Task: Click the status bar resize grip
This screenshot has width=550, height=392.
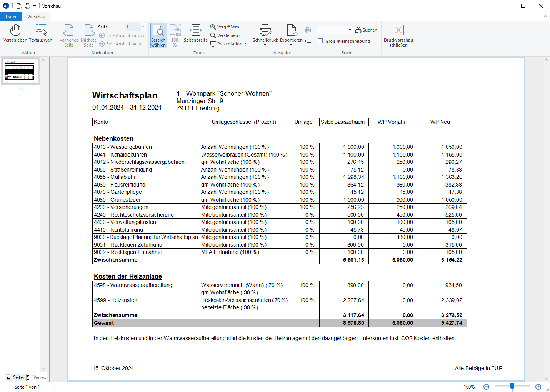Action: (x=547, y=389)
